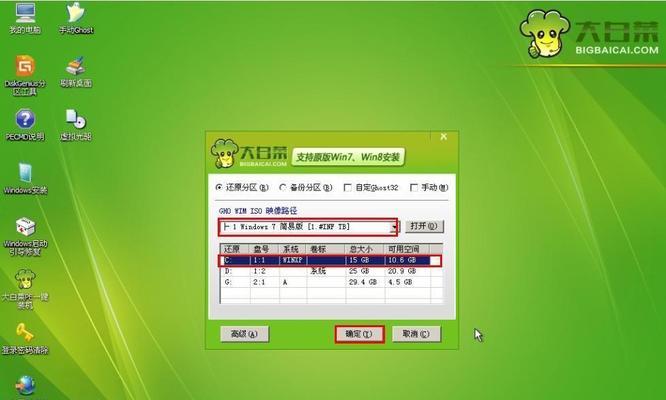Launch the 虚拟光驱 desktop icon
Viewport: 666px width, 400px height.
[x=76, y=125]
